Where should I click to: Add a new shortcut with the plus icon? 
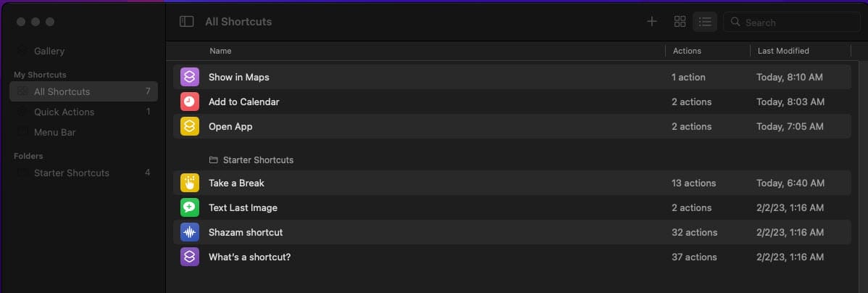tap(652, 22)
